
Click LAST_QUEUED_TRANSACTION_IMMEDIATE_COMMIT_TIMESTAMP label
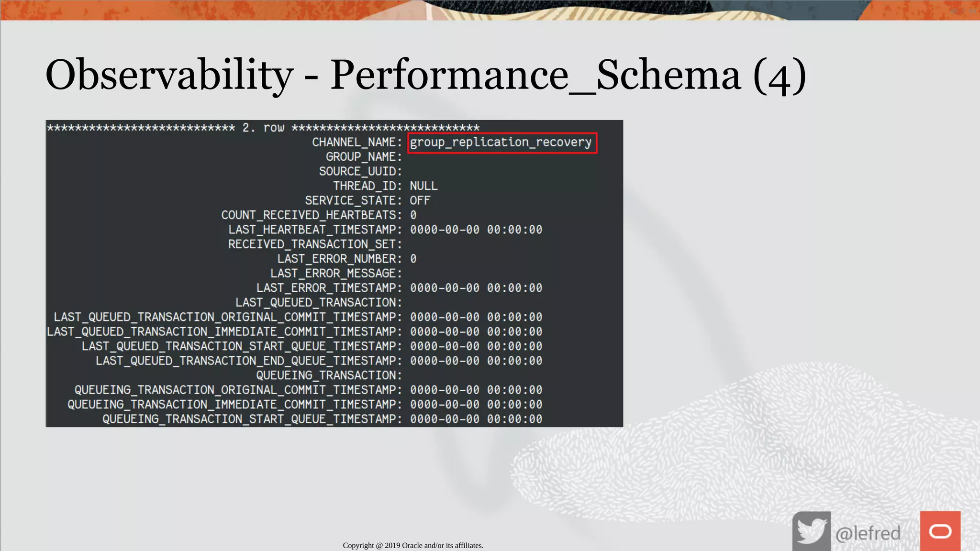(224, 332)
